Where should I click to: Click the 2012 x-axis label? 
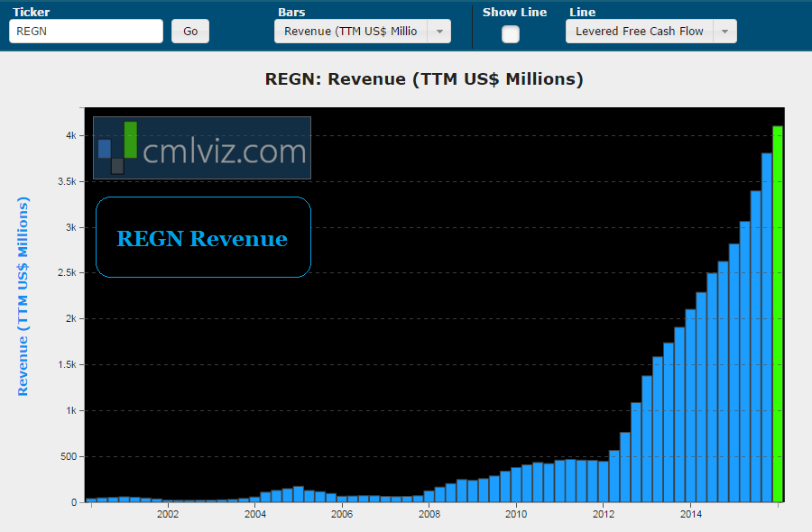point(604,514)
